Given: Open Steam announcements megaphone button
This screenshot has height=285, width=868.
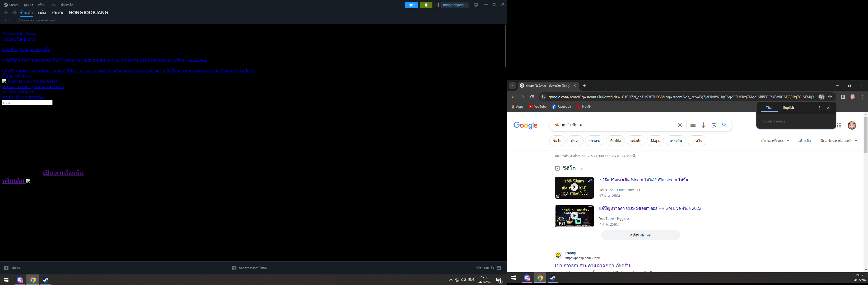Looking at the screenshot, I should pyautogui.click(x=411, y=5).
